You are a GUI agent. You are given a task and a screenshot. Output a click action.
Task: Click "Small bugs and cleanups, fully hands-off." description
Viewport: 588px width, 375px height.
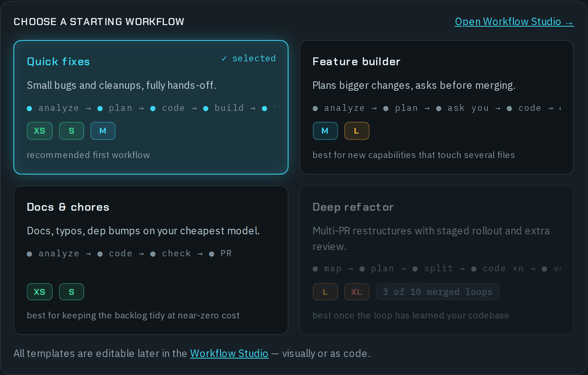122,85
